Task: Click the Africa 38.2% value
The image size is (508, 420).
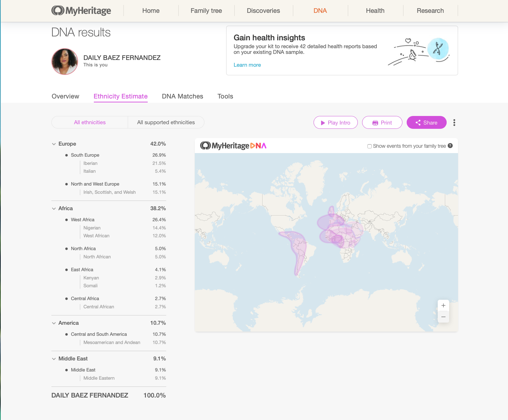Action: pos(158,208)
